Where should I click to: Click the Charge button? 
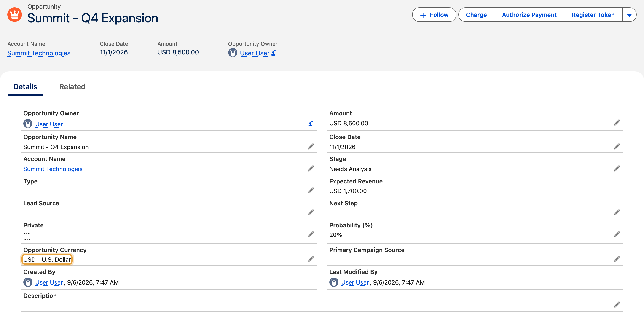476,15
